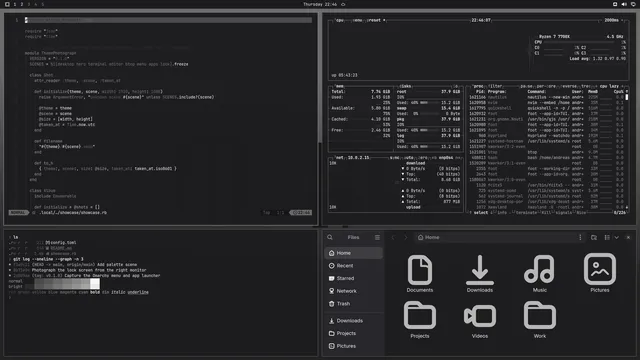Toggle tree view in btop process list

(587, 86)
